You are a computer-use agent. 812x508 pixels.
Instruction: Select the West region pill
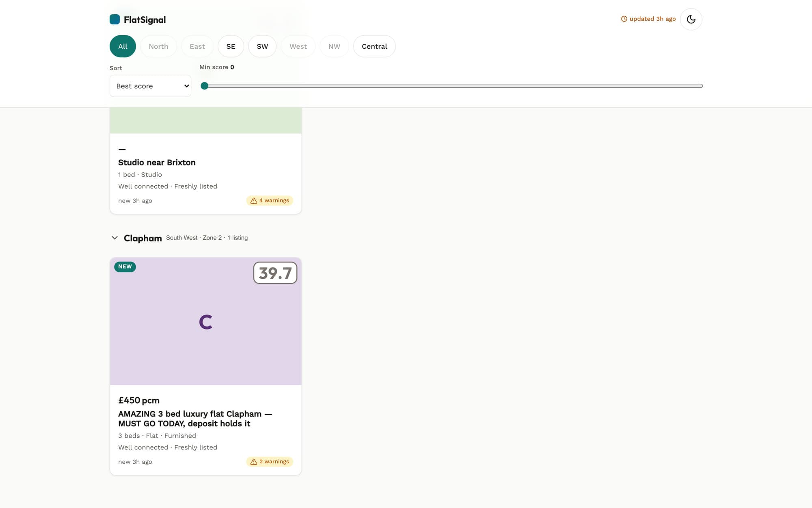click(298, 46)
